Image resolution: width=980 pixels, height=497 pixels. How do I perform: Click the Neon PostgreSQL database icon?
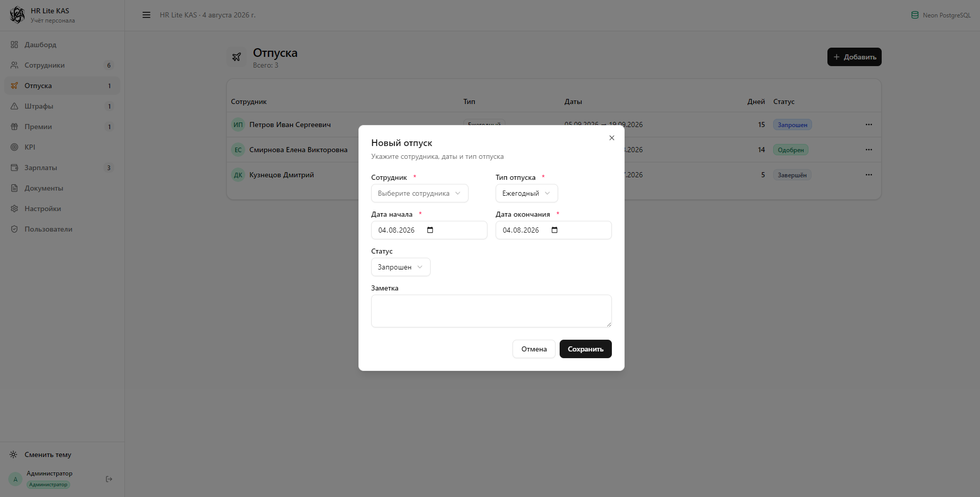click(x=915, y=15)
